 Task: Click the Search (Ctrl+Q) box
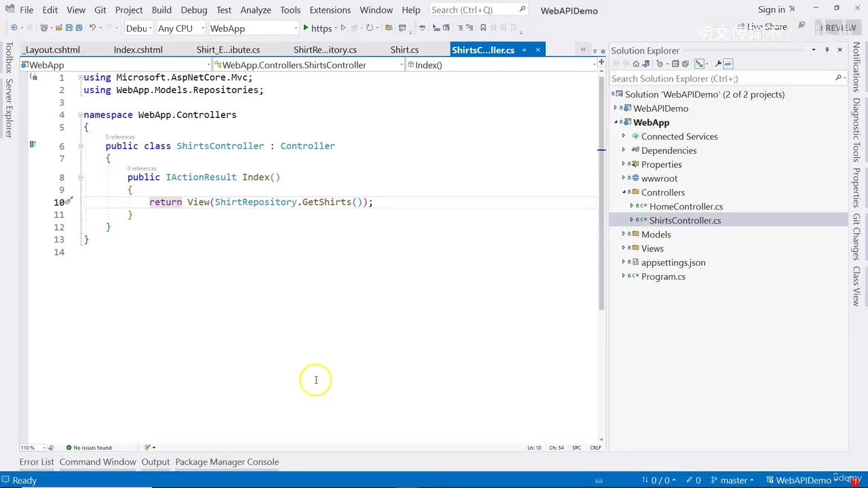[479, 9]
